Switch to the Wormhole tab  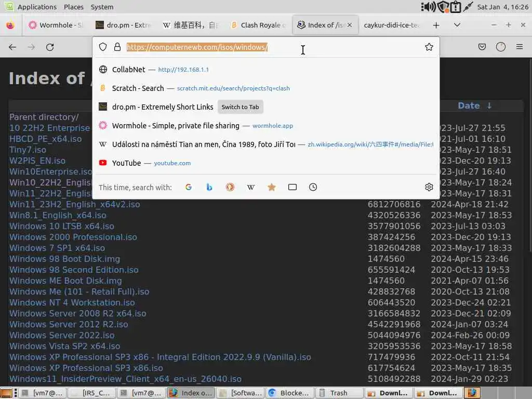tap(55, 25)
